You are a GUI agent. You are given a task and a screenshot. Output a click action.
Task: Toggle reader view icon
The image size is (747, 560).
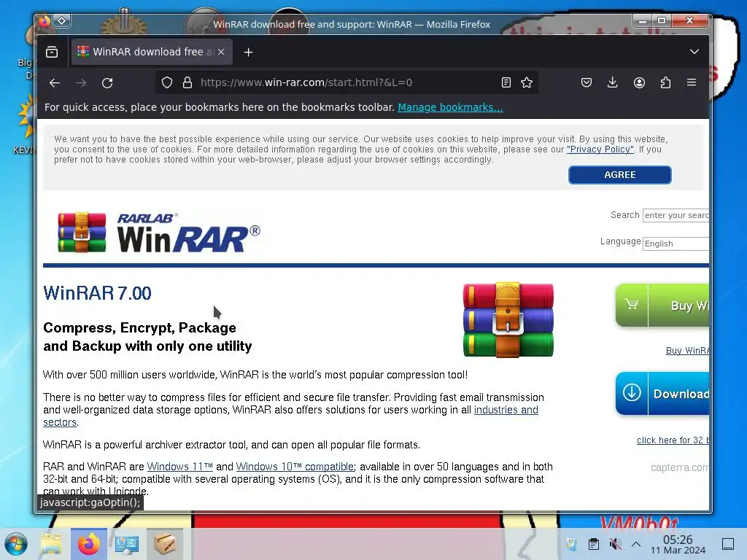(x=506, y=83)
